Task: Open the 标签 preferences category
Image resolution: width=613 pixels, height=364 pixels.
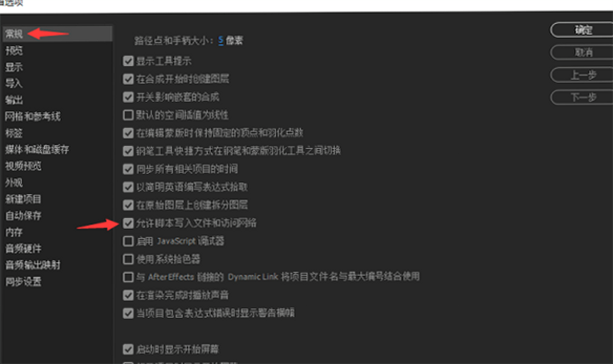Action: (x=14, y=133)
